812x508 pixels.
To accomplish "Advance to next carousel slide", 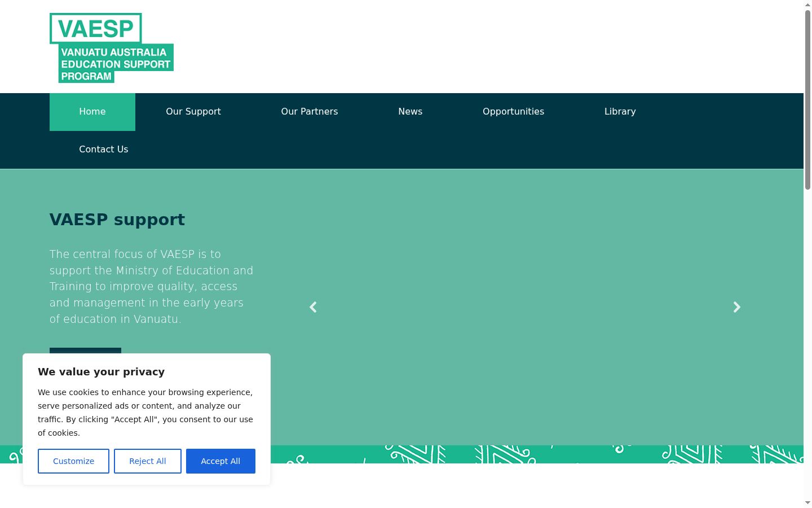I will coord(736,307).
